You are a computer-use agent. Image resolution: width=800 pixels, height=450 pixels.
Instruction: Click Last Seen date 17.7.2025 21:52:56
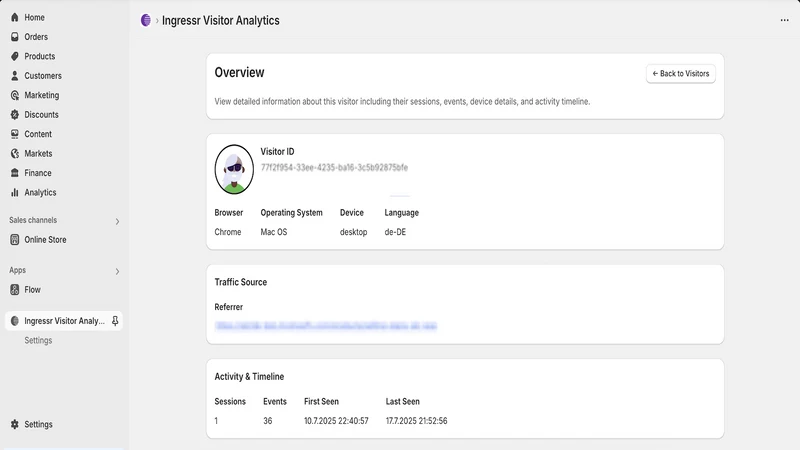click(x=416, y=420)
